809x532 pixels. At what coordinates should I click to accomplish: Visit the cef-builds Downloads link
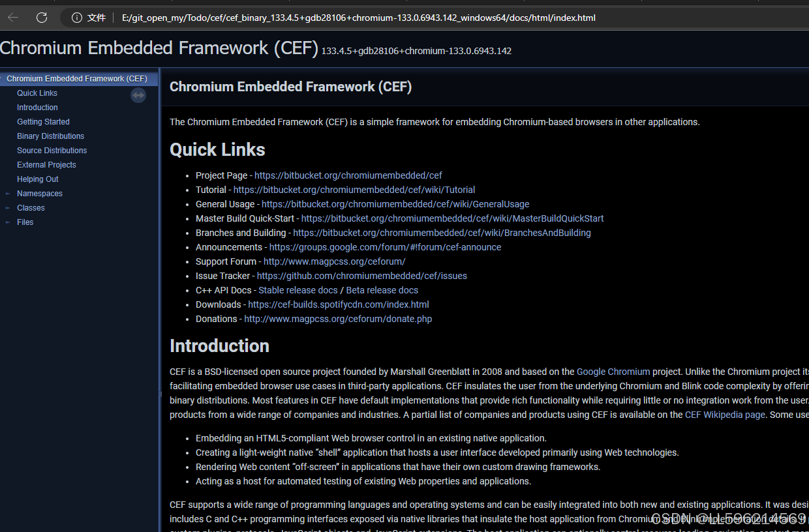coord(339,304)
